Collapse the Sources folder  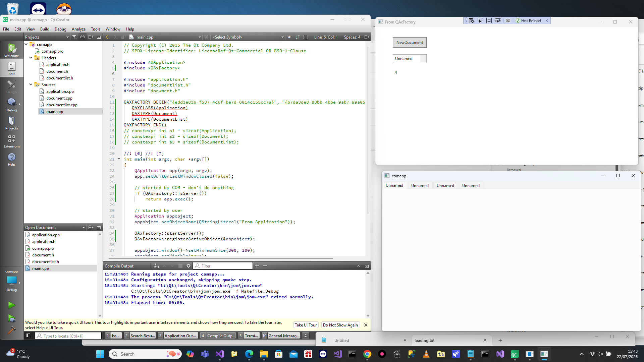click(x=31, y=84)
